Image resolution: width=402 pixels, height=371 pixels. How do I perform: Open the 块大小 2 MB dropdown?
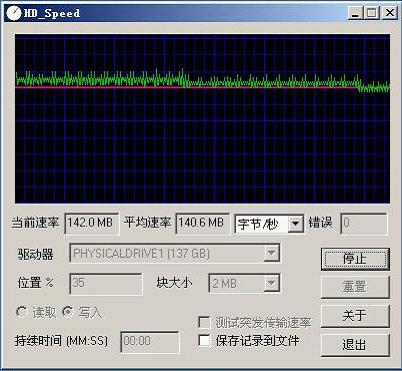click(272, 284)
